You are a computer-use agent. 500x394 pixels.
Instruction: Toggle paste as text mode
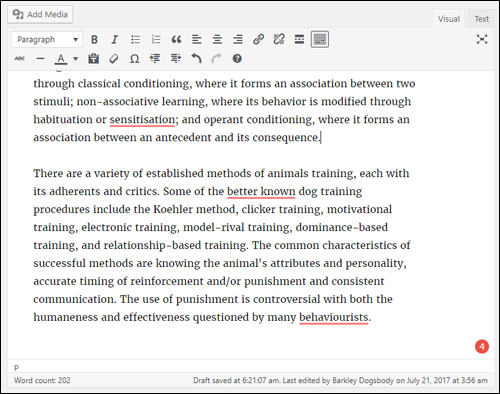[93, 59]
